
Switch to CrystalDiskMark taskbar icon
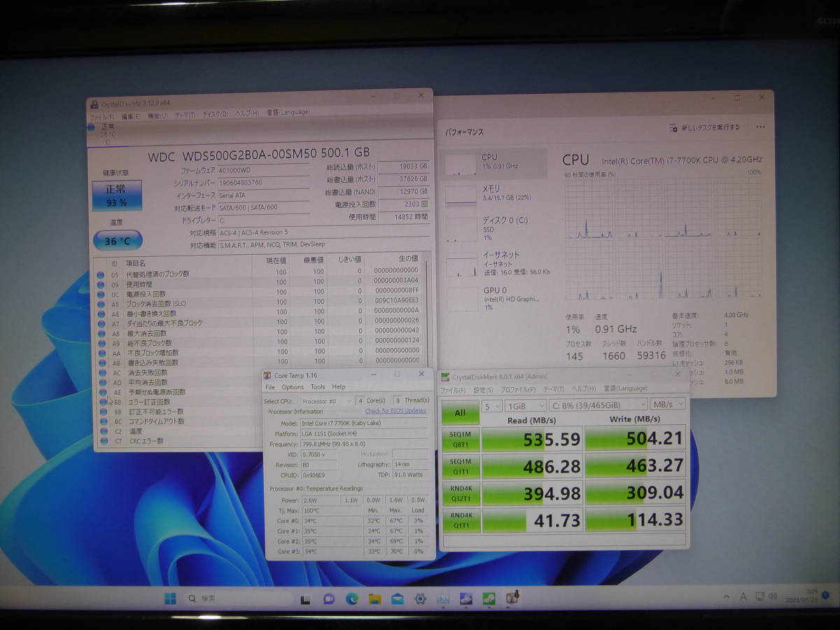(489, 600)
